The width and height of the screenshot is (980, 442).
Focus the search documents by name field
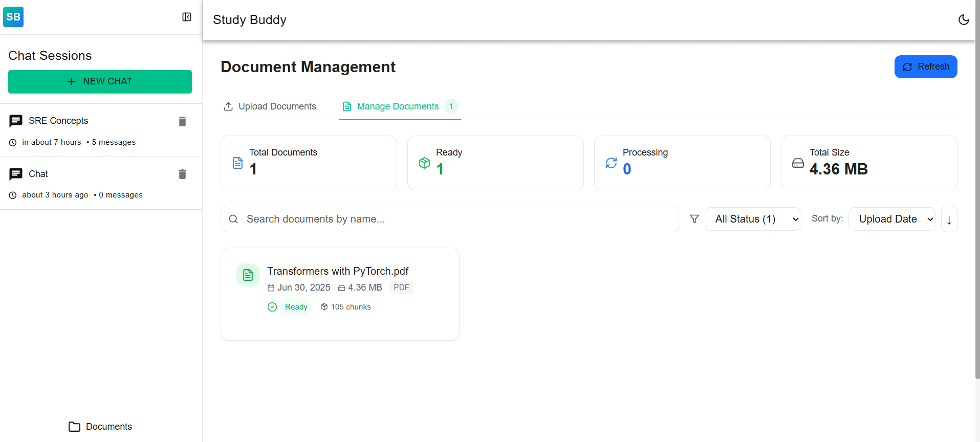449,219
